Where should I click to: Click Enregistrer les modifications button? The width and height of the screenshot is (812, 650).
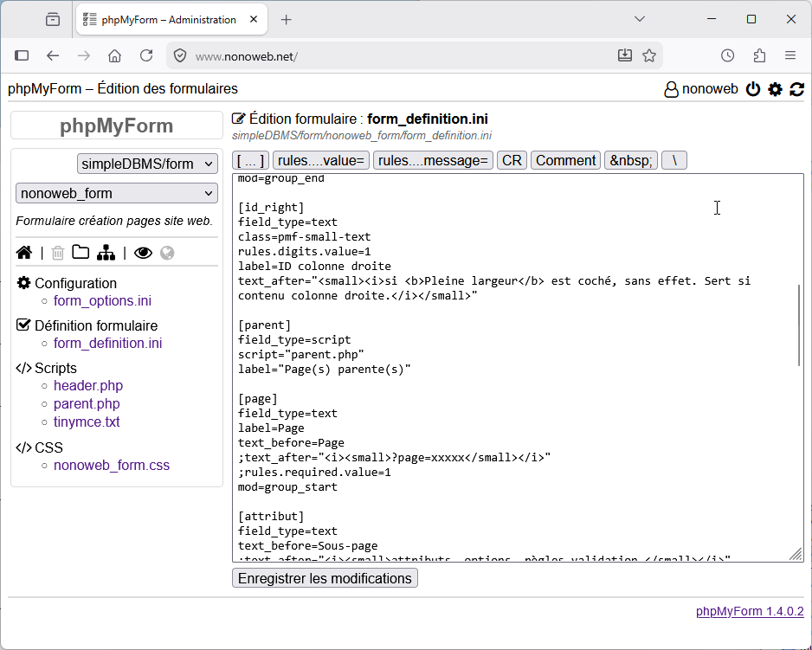click(325, 578)
